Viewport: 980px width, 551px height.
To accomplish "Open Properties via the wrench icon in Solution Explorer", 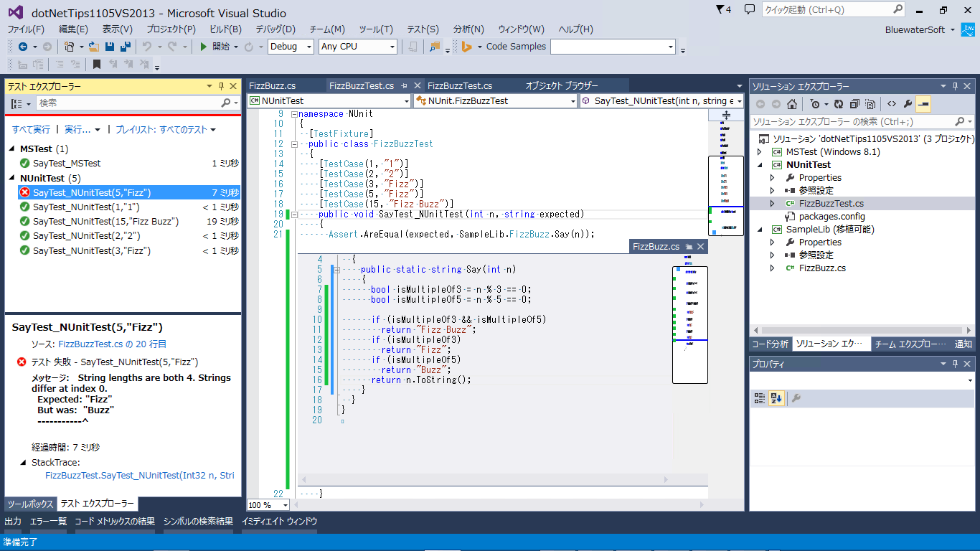I will (908, 104).
